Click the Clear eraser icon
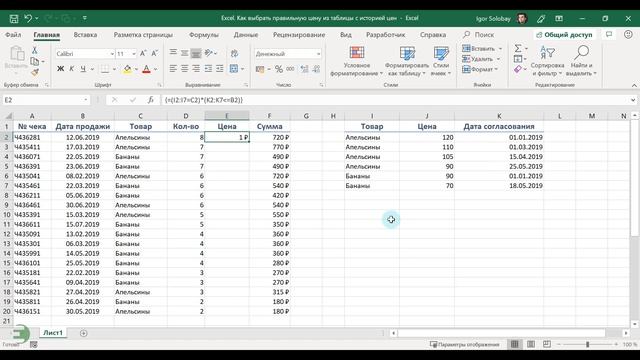The height and width of the screenshot is (360, 640). [518, 69]
